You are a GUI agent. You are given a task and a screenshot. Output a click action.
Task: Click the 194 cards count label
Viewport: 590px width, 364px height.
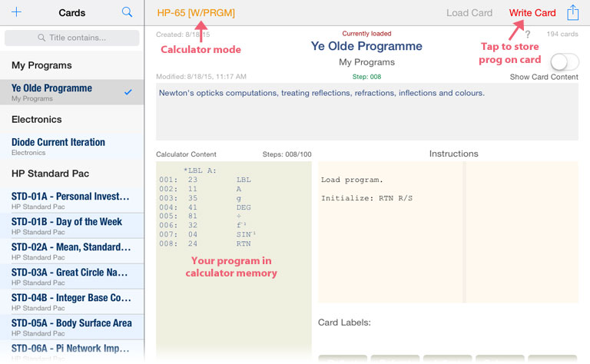pyautogui.click(x=562, y=34)
